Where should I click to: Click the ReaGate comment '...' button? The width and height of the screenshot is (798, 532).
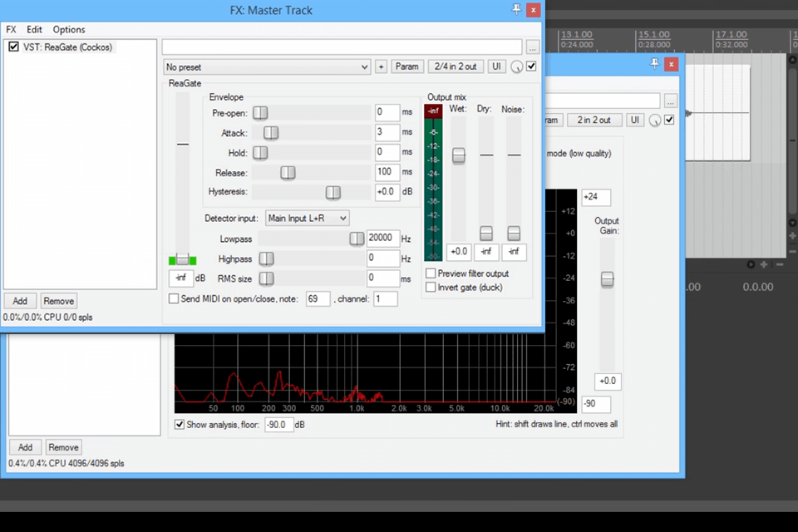pyautogui.click(x=532, y=48)
